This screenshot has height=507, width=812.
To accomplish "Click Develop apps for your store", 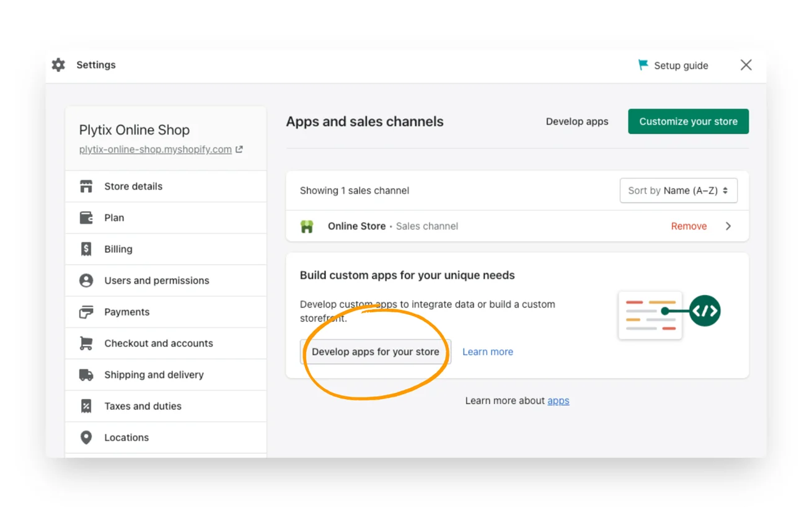I will pyautogui.click(x=375, y=351).
